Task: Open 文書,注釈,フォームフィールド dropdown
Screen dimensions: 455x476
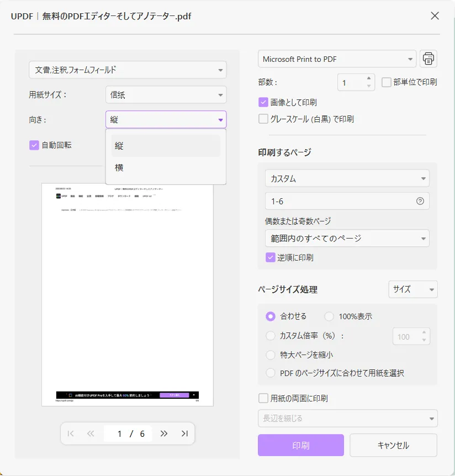Action: pyautogui.click(x=128, y=70)
